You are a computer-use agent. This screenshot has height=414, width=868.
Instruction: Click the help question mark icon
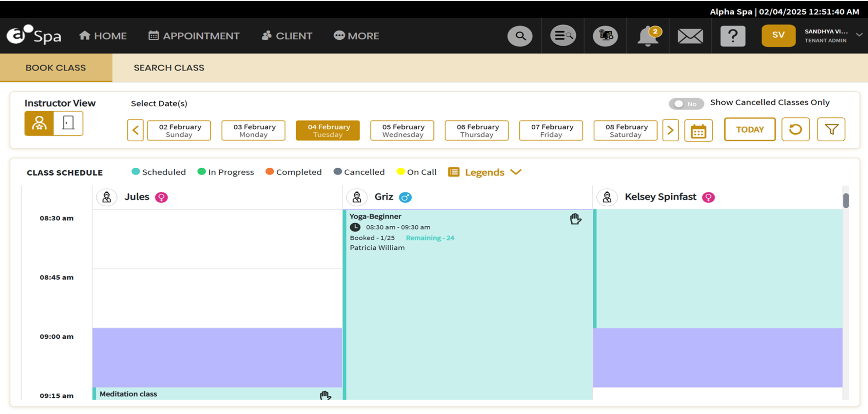(733, 36)
